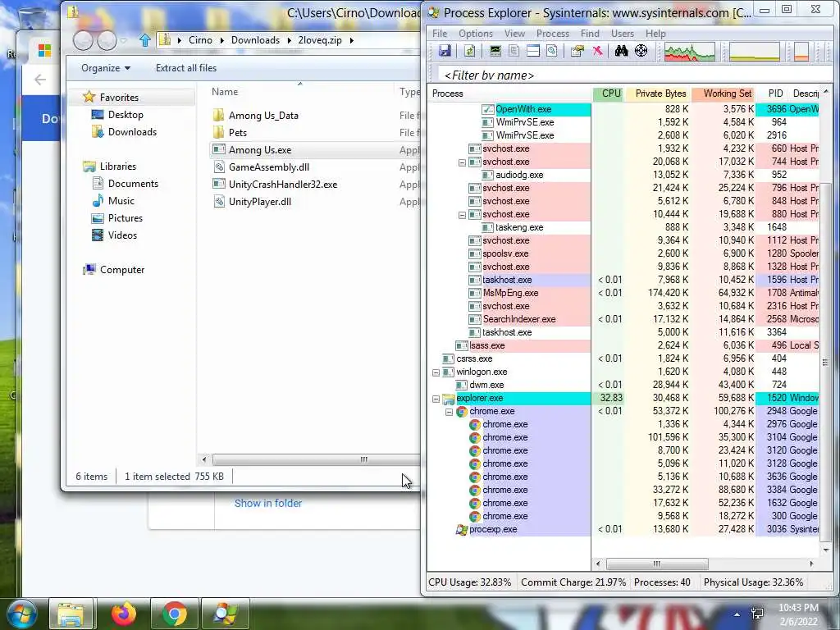Collapse the chrome.exe child processes
This screenshot has width=840, height=630.
point(449,412)
